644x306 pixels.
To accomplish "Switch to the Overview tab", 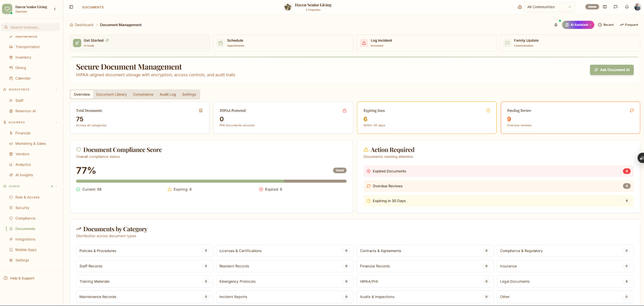I will (x=82, y=95).
